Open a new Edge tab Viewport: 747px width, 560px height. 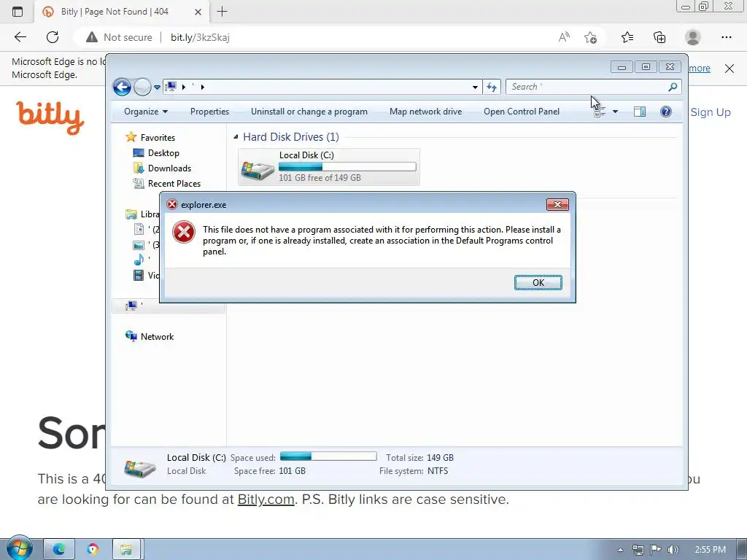click(x=222, y=12)
